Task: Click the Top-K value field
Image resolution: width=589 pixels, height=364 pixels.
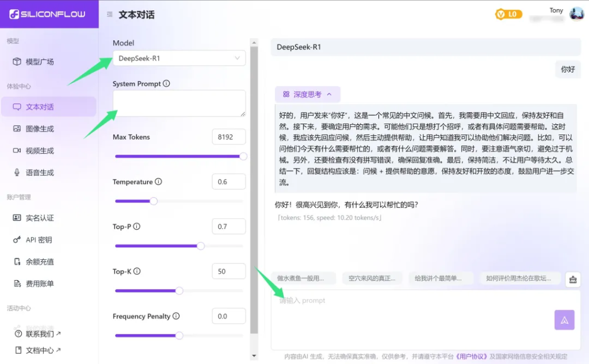Action: point(229,271)
